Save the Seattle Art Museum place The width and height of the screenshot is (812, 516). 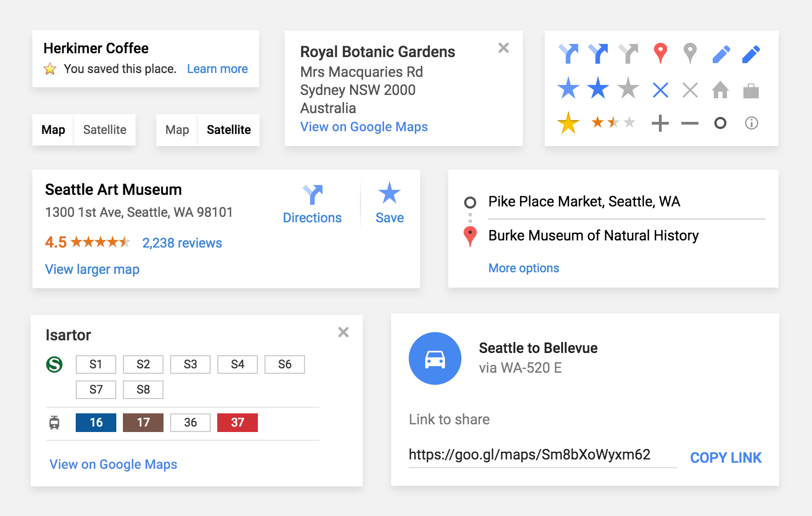390,203
